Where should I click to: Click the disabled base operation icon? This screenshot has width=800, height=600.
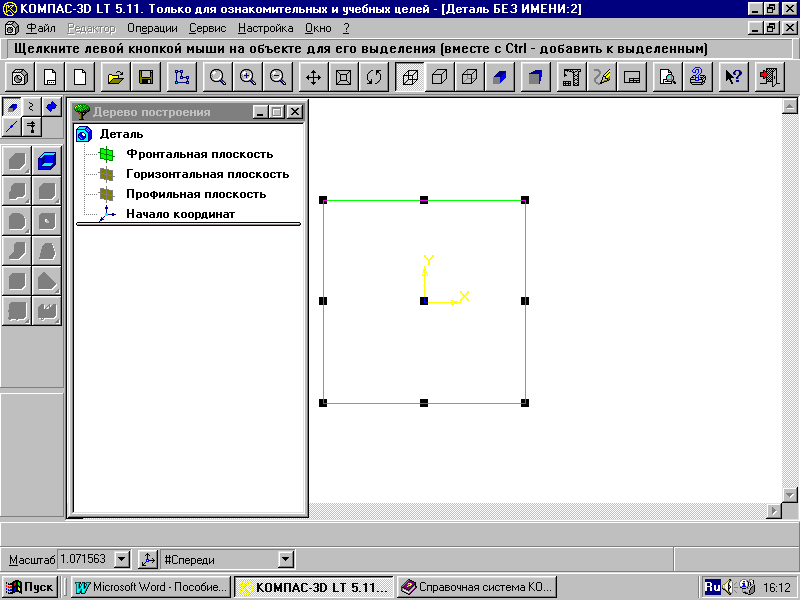17,161
